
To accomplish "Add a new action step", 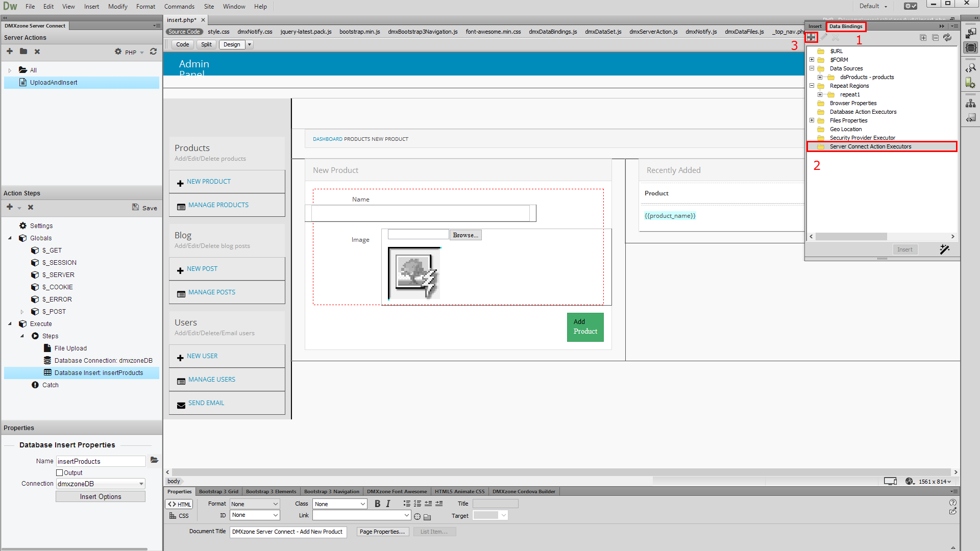I will click(x=10, y=207).
